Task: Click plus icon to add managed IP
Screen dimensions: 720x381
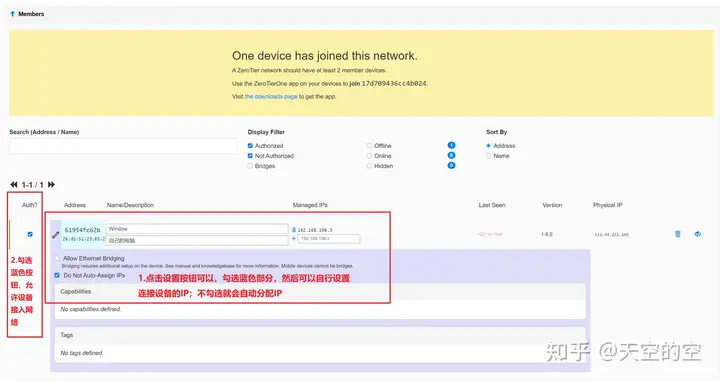Action: pyautogui.click(x=294, y=239)
